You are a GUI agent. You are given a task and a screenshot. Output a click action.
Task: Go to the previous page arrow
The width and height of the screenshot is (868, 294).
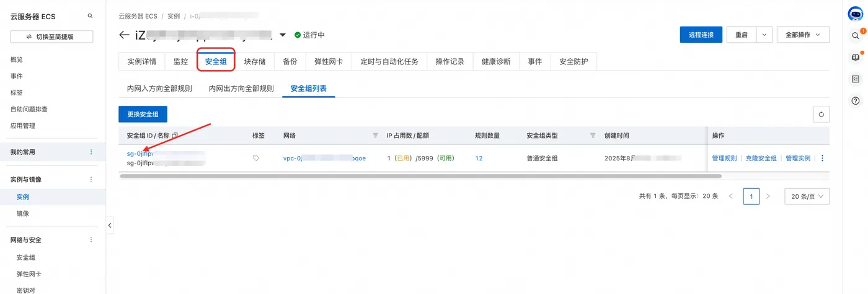tap(731, 196)
